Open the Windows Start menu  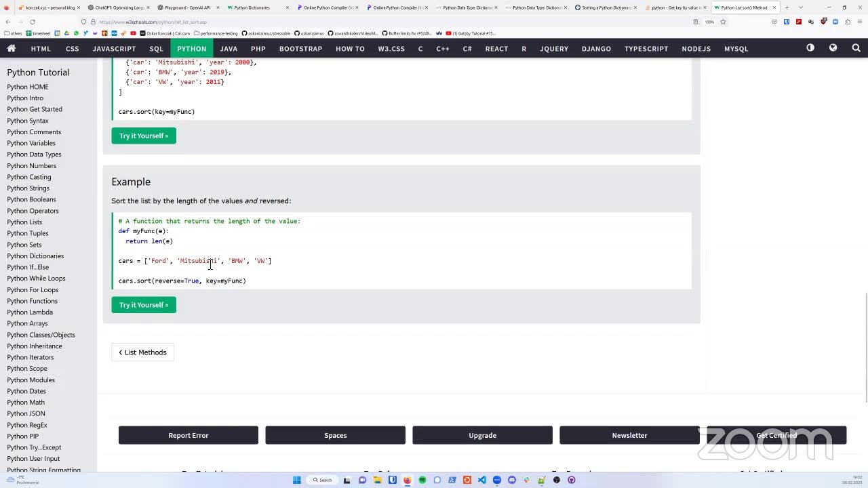click(x=296, y=480)
